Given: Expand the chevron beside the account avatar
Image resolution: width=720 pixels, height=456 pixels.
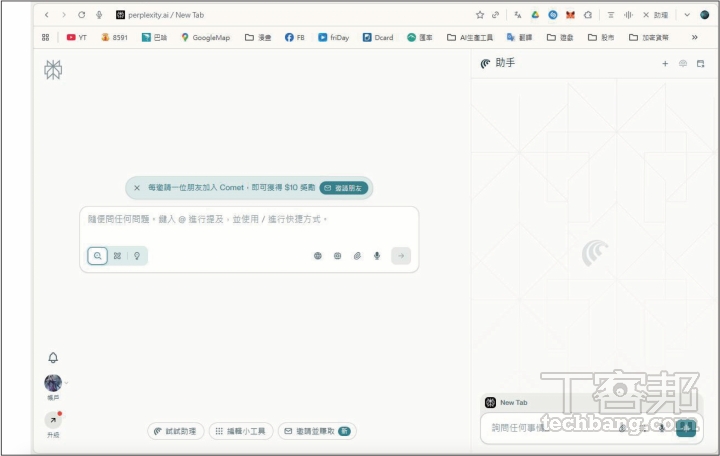Looking at the screenshot, I should pos(67,383).
